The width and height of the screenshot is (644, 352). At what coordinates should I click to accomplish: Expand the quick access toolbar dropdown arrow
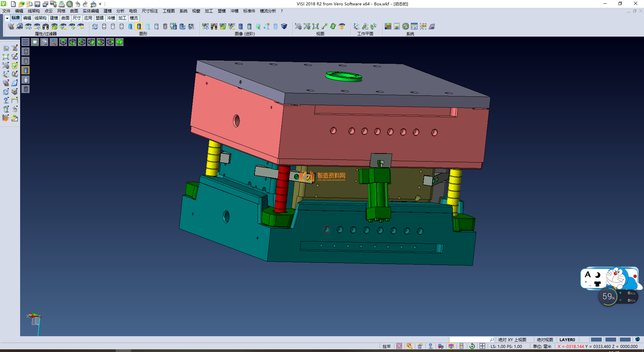[100, 4]
